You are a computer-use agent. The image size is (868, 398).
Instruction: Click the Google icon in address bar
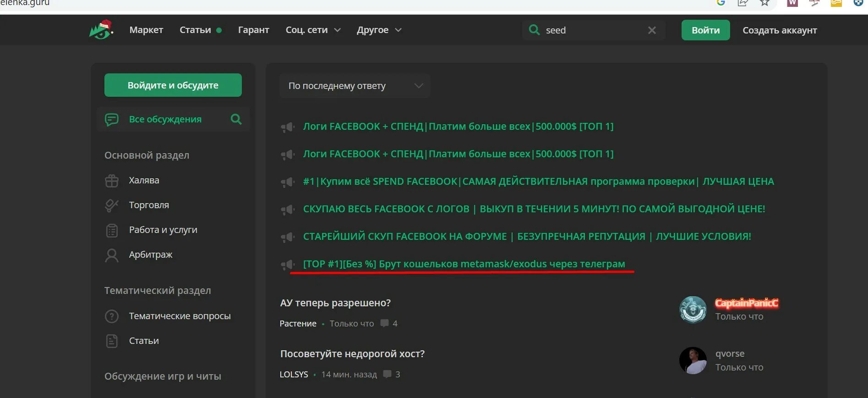click(721, 2)
